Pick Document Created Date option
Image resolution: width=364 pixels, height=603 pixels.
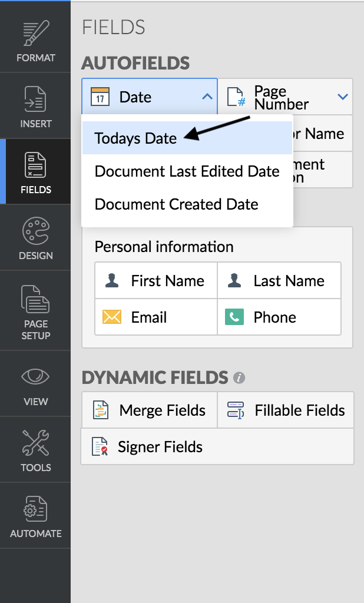pyautogui.click(x=176, y=204)
